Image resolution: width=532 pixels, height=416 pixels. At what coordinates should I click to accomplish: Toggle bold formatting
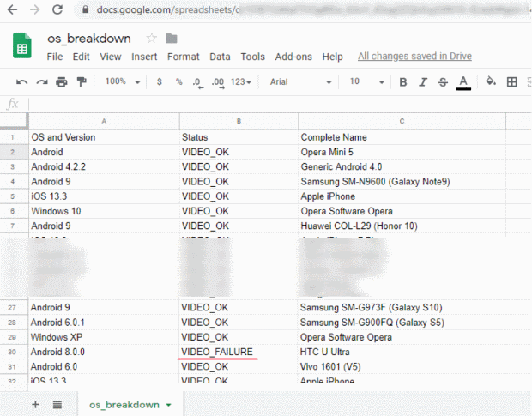[403, 82]
